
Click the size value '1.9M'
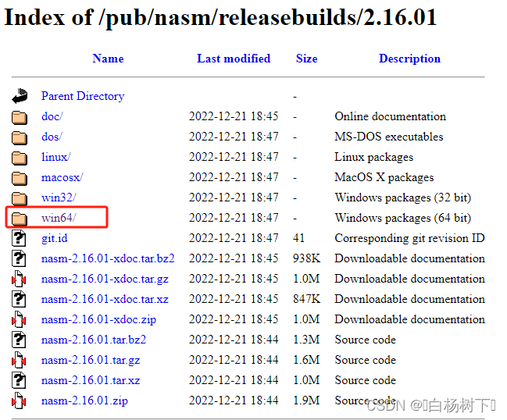point(306,401)
